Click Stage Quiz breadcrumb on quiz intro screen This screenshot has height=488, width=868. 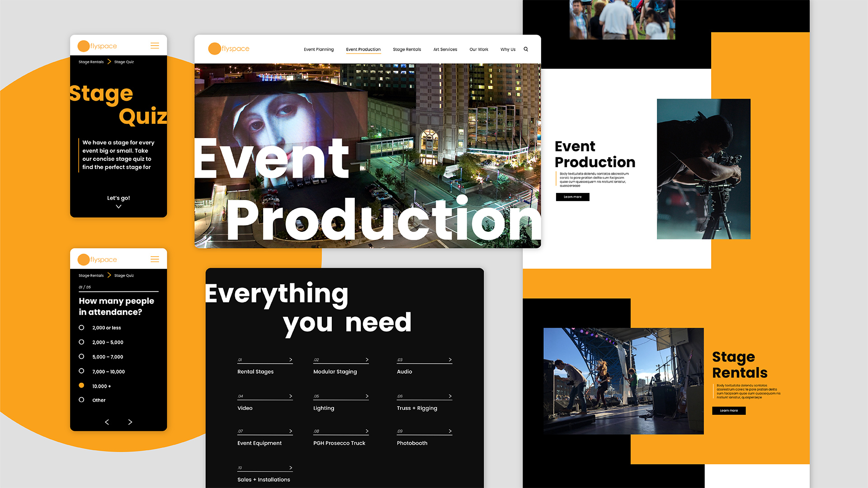(x=124, y=62)
